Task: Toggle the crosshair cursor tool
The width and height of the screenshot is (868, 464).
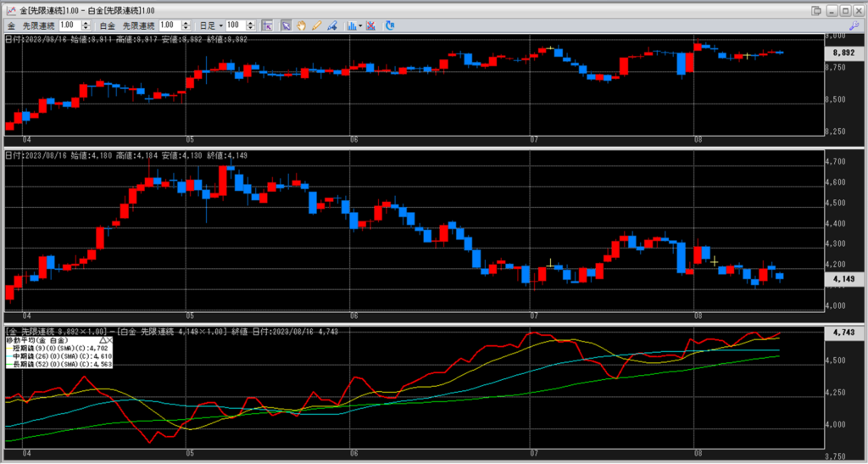Action: point(267,25)
